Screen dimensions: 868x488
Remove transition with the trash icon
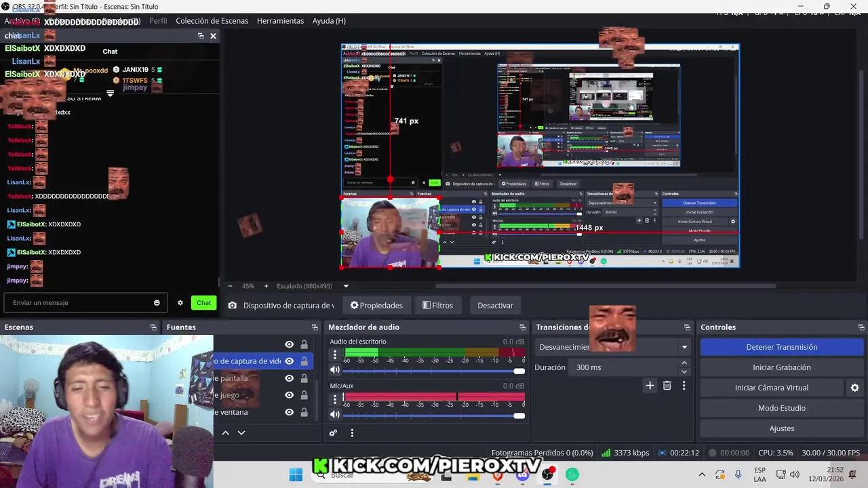(667, 386)
